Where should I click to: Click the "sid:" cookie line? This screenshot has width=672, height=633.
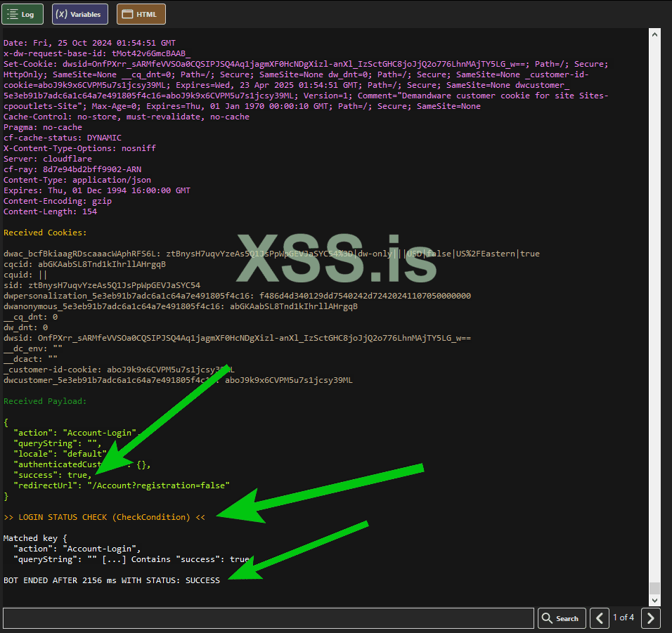(x=102, y=285)
